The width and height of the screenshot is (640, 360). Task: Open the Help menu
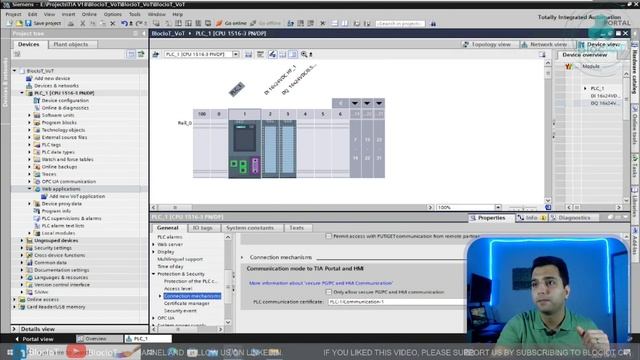[178, 14]
